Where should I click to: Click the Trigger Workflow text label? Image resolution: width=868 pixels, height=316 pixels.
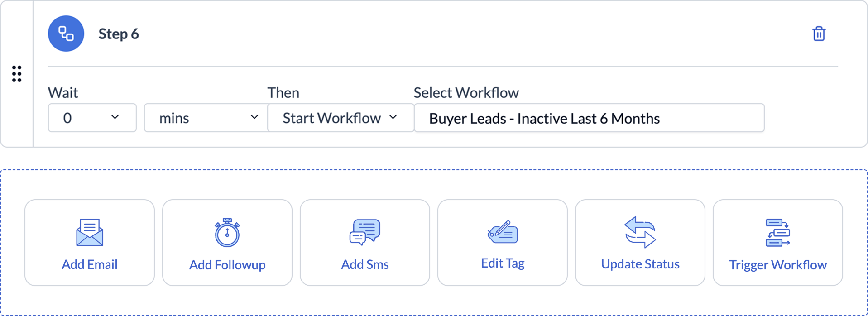pos(777,265)
